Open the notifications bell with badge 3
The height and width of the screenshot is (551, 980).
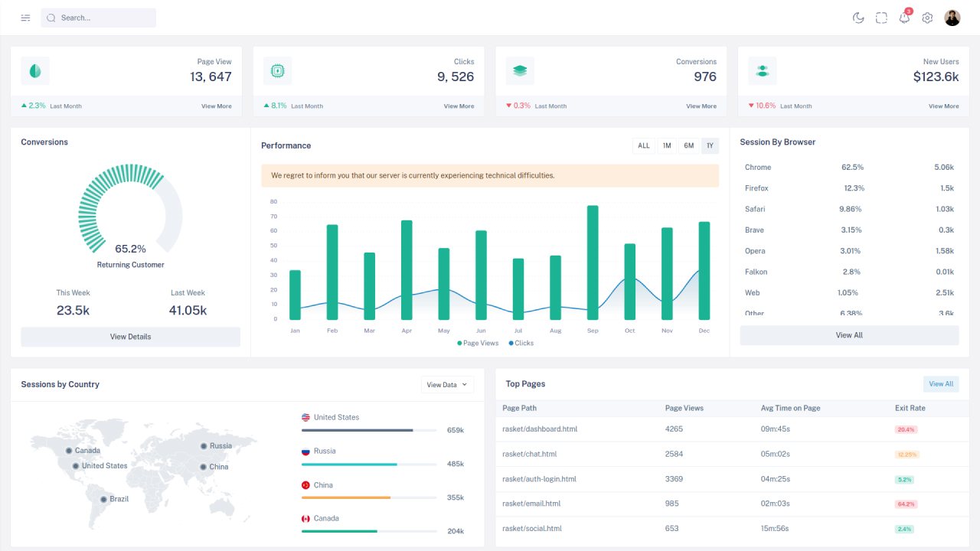tap(903, 17)
